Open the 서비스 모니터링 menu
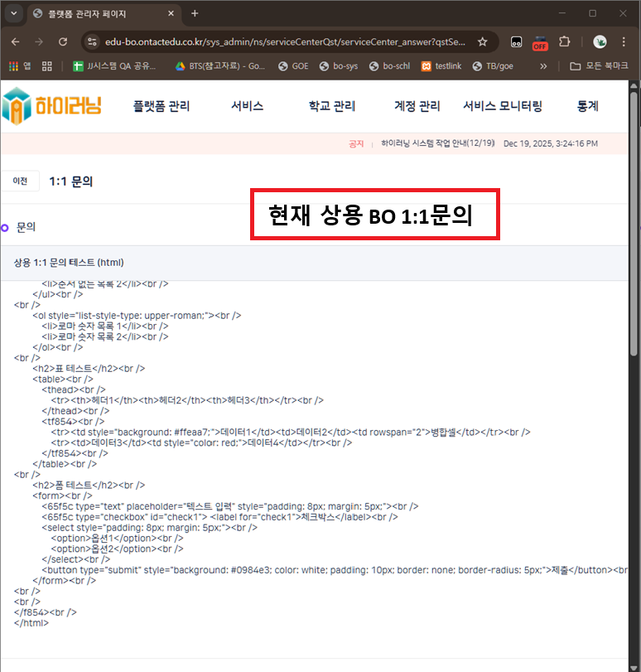This screenshot has height=672, width=641. coord(503,106)
